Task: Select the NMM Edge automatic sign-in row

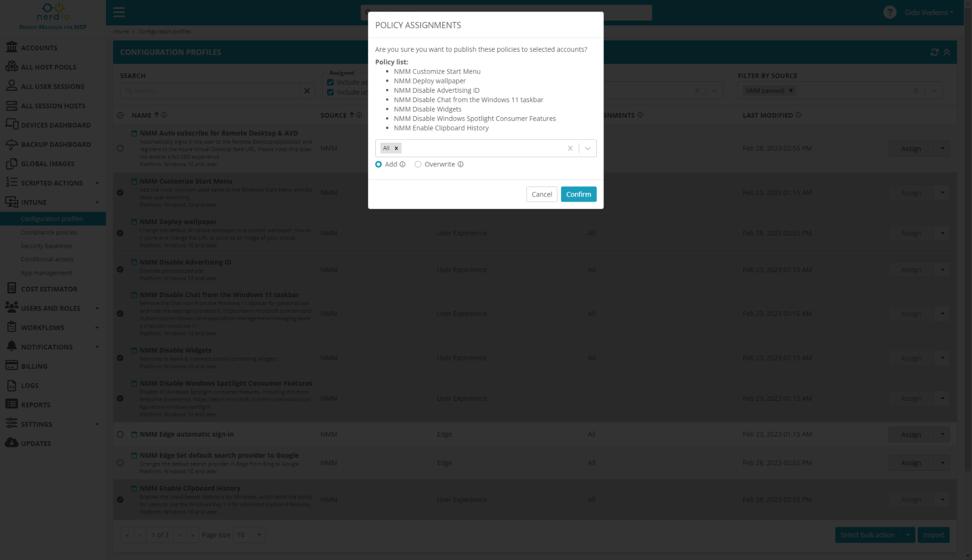Action: (x=120, y=435)
